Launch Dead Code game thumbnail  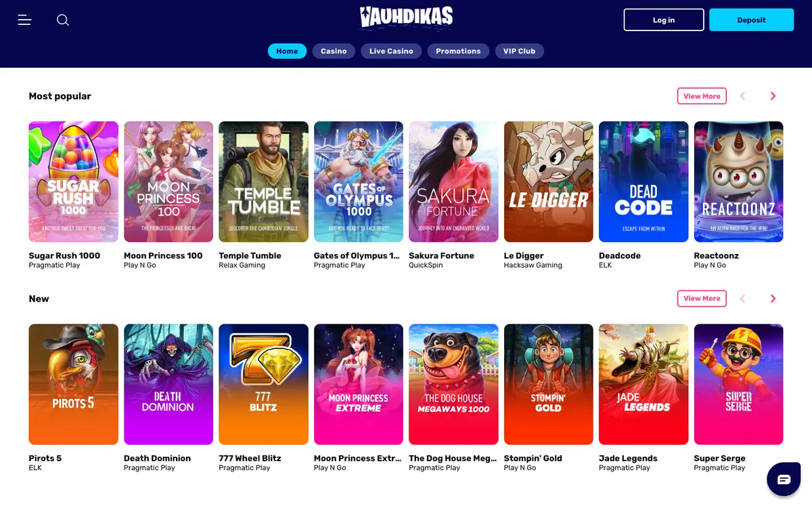point(644,182)
